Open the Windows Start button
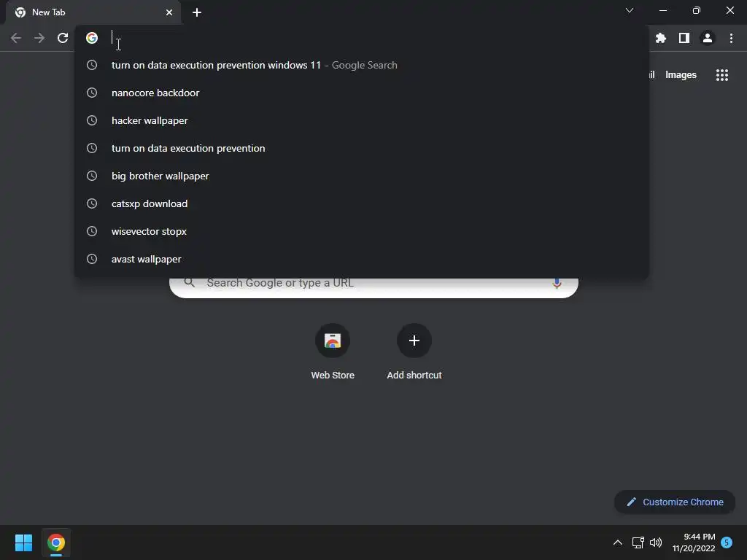This screenshot has height=560, width=747. 23,542
